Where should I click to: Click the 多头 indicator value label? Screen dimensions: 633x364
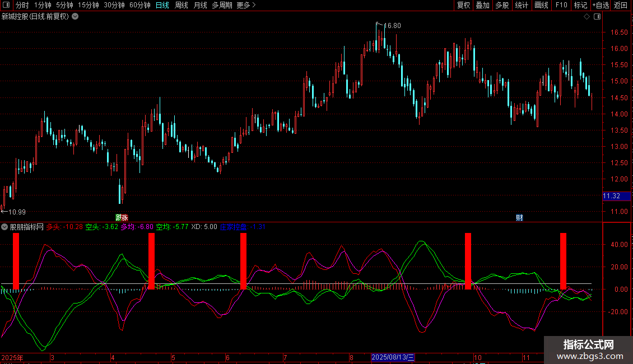coord(64,227)
